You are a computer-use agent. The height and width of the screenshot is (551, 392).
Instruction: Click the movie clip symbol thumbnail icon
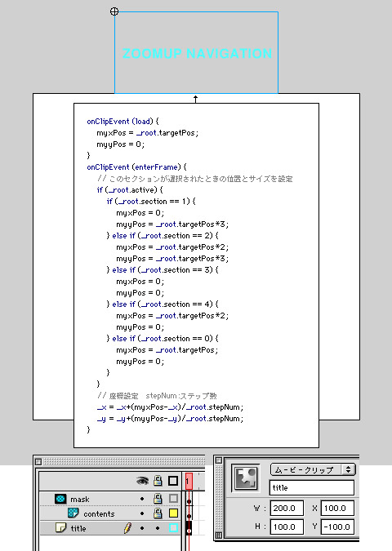(x=246, y=478)
